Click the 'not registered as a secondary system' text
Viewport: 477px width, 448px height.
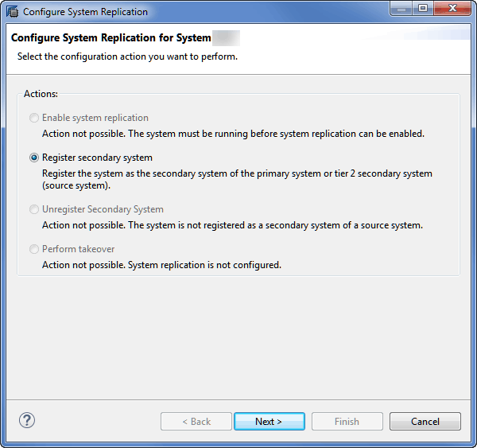click(x=232, y=225)
